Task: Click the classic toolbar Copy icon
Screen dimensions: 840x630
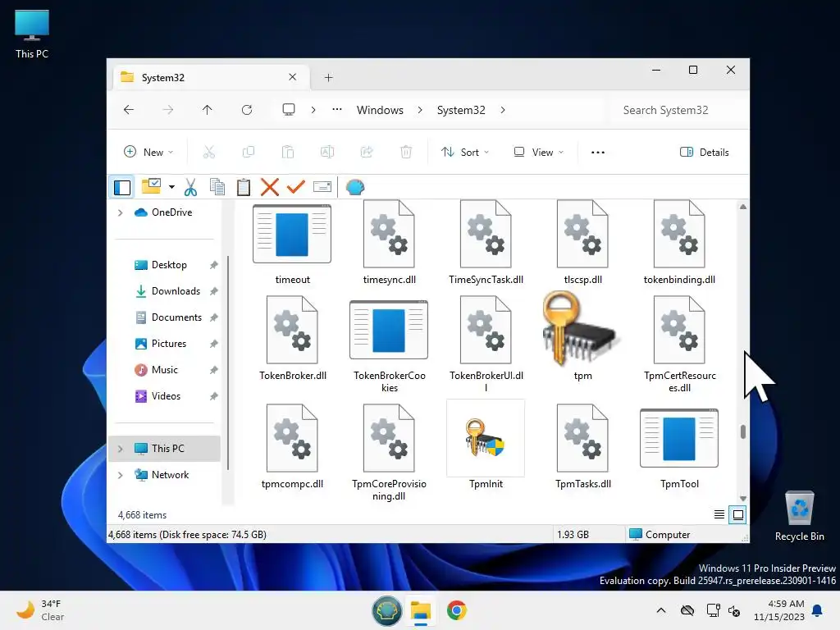Action: pos(217,187)
